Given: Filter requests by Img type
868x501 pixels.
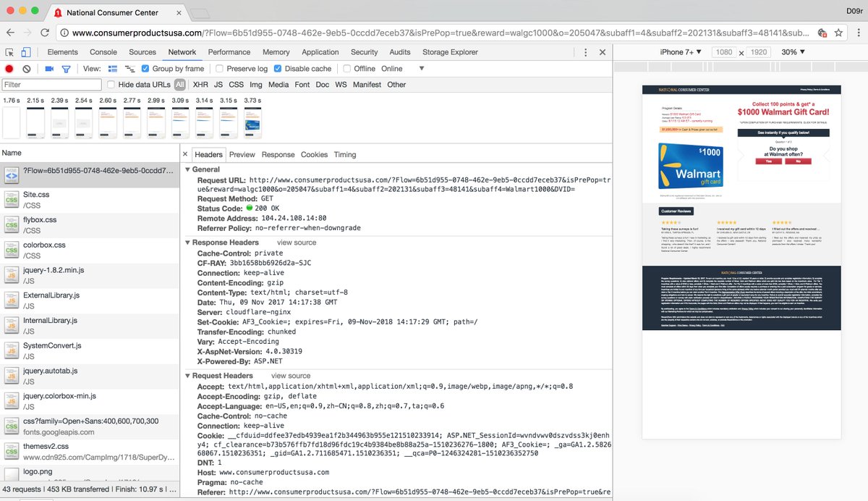Looking at the screenshot, I should click(256, 85).
